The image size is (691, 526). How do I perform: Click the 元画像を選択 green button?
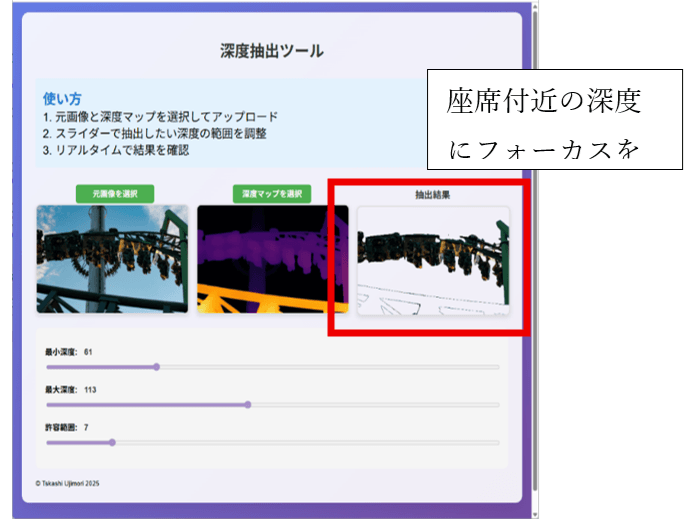point(115,194)
